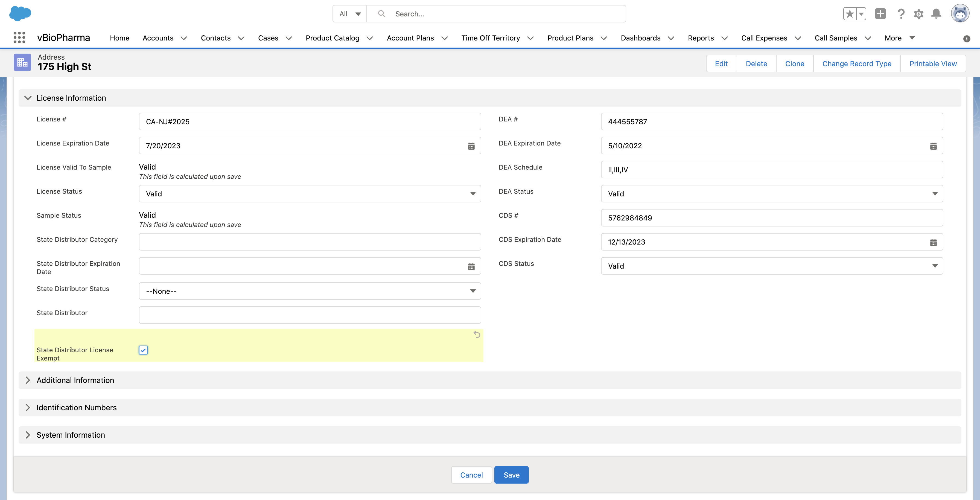This screenshot has width=980, height=500.
Task: Open the DEA Status dropdown
Action: pos(772,194)
